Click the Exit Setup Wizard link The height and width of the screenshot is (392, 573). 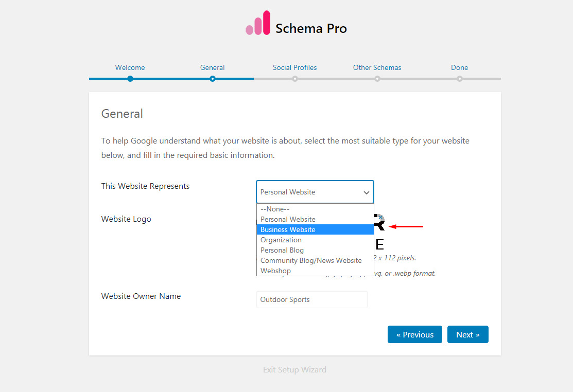point(294,369)
